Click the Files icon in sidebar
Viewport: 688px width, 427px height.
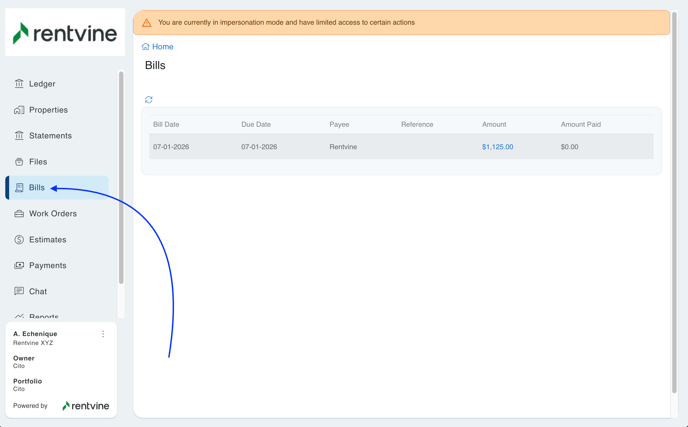(x=19, y=162)
